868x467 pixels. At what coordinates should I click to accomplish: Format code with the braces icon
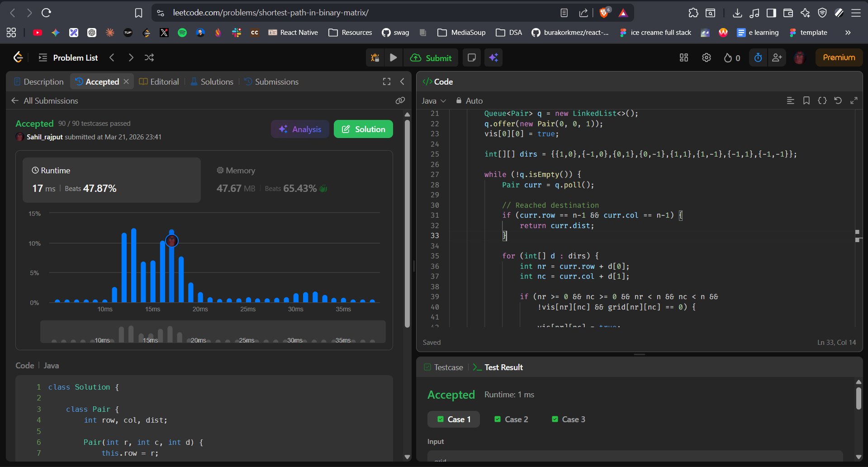tap(822, 100)
